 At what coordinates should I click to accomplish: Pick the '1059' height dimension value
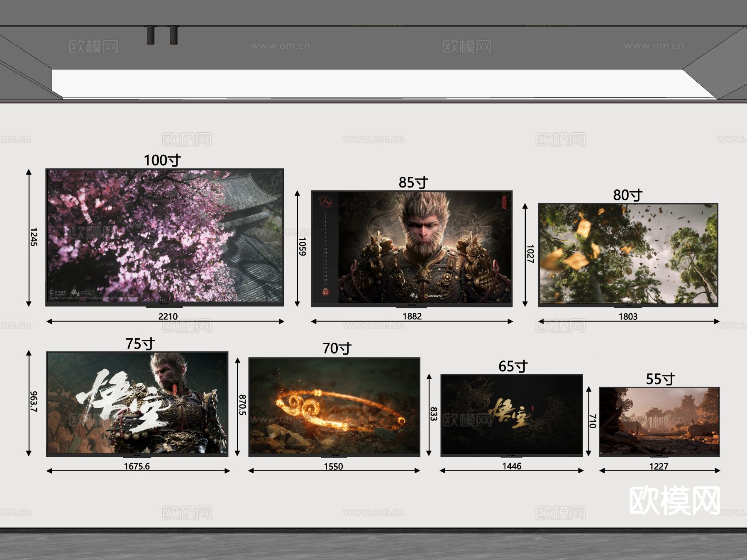coord(302,246)
